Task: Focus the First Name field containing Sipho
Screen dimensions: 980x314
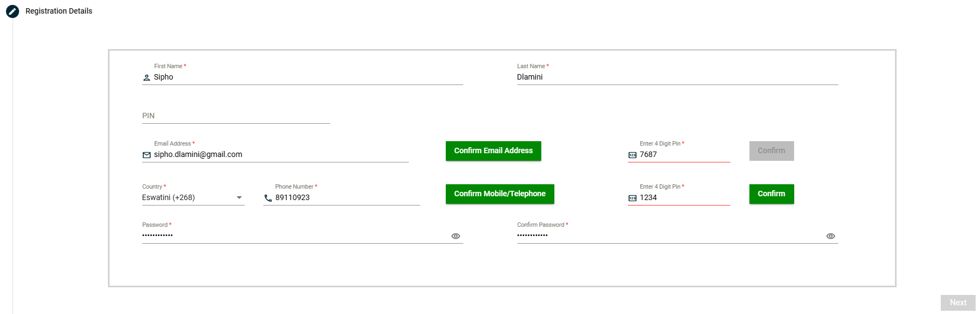Action: (305, 77)
